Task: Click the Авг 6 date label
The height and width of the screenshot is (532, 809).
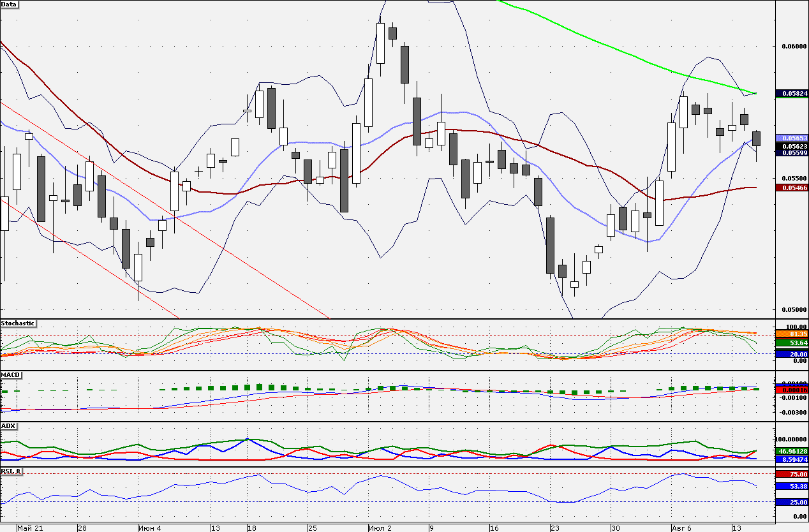Action: [x=682, y=528]
